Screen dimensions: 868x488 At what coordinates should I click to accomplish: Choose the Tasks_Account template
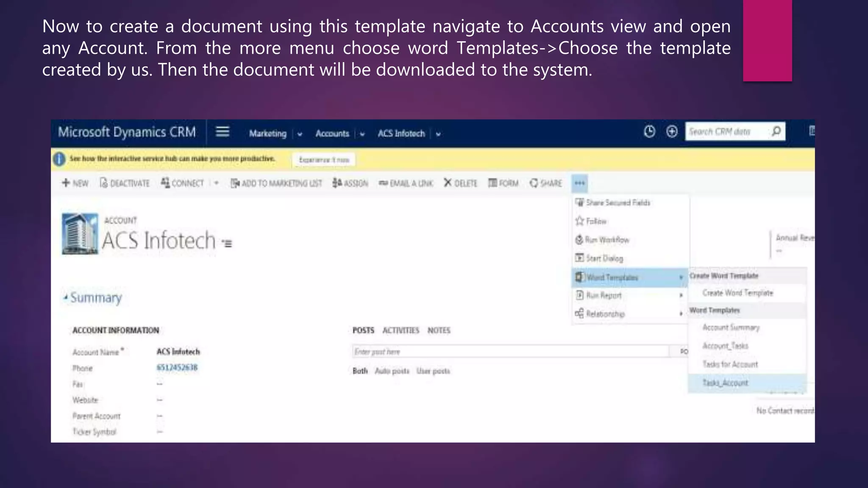[x=747, y=383]
